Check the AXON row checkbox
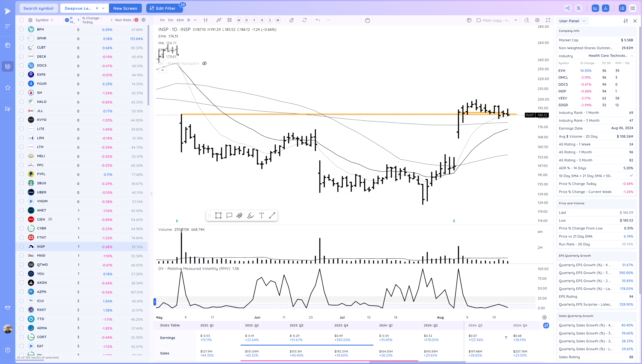This screenshot has height=364, width=642. [22, 283]
